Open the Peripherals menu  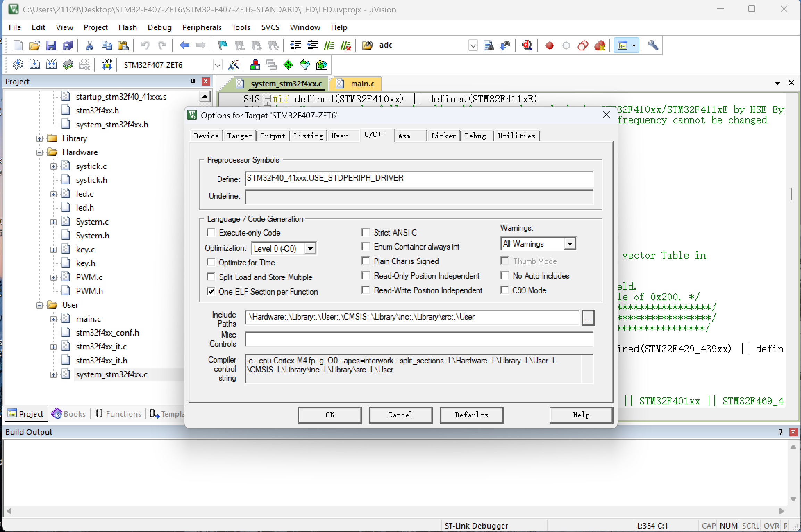coord(202,27)
